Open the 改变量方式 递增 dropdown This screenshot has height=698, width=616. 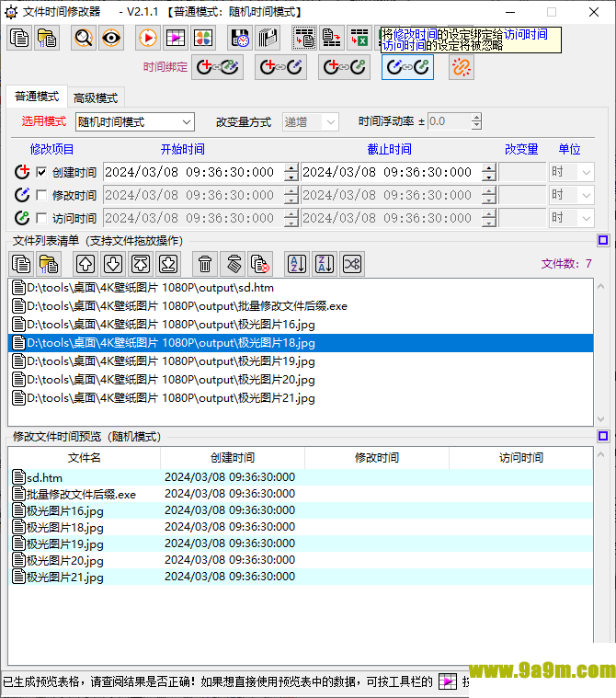[x=310, y=122]
